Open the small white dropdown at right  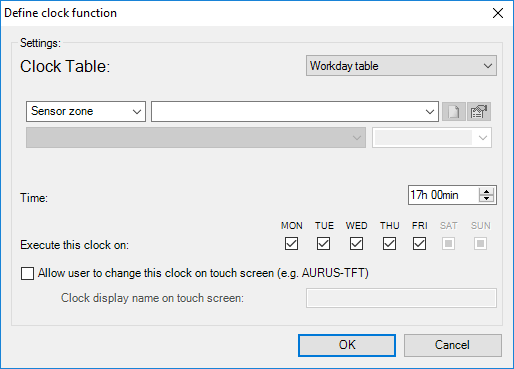[x=432, y=137]
